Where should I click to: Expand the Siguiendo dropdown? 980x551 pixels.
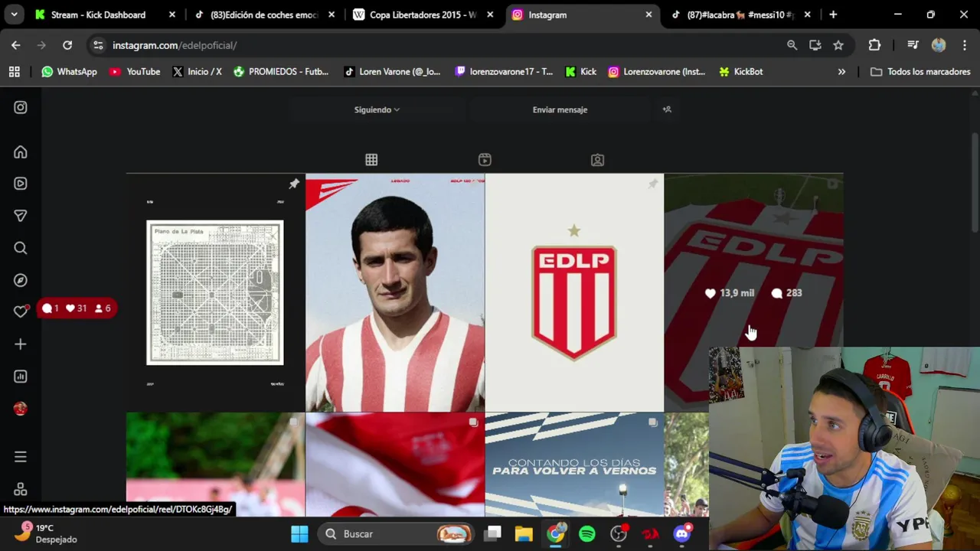click(x=377, y=109)
